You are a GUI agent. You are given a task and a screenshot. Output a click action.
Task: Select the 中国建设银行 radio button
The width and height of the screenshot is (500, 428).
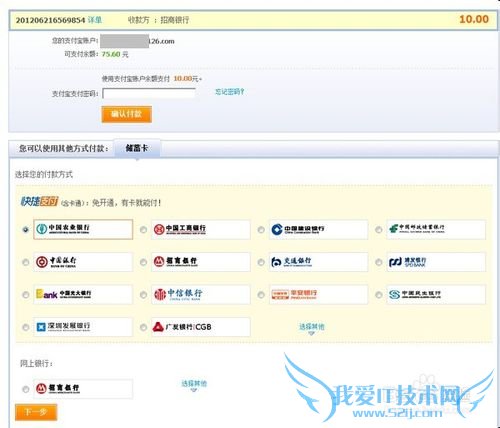(x=261, y=230)
